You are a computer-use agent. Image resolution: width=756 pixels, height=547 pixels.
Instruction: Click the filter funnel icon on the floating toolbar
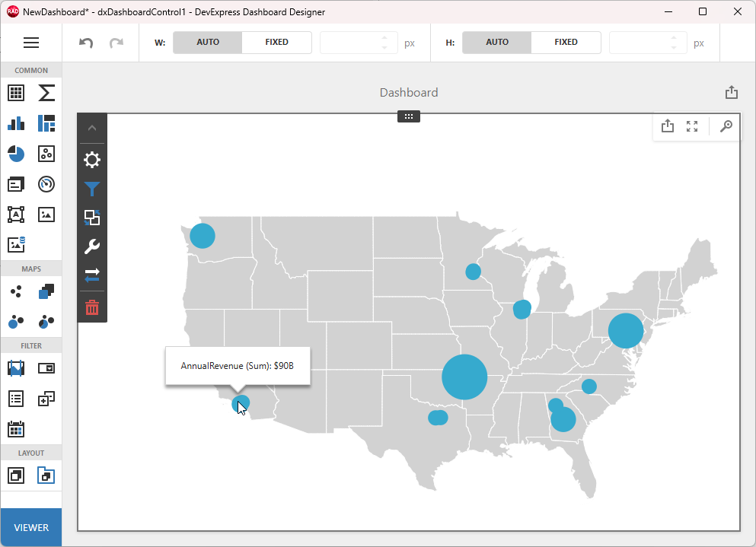(92, 189)
